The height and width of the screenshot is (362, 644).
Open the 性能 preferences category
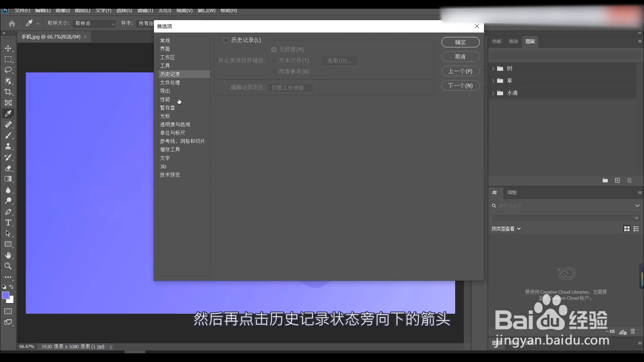(x=165, y=99)
